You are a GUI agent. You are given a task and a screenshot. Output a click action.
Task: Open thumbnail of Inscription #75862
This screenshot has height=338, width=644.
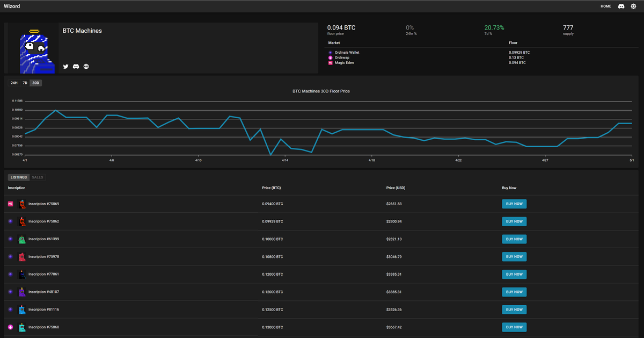pos(22,221)
